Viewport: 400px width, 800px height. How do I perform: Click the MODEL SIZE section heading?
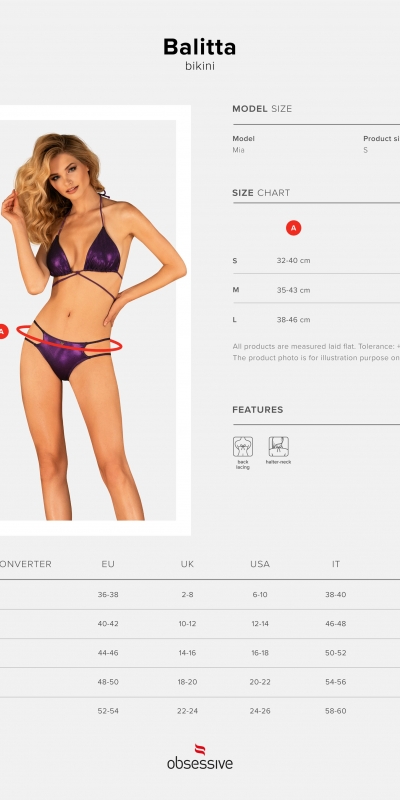tap(262, 109)
